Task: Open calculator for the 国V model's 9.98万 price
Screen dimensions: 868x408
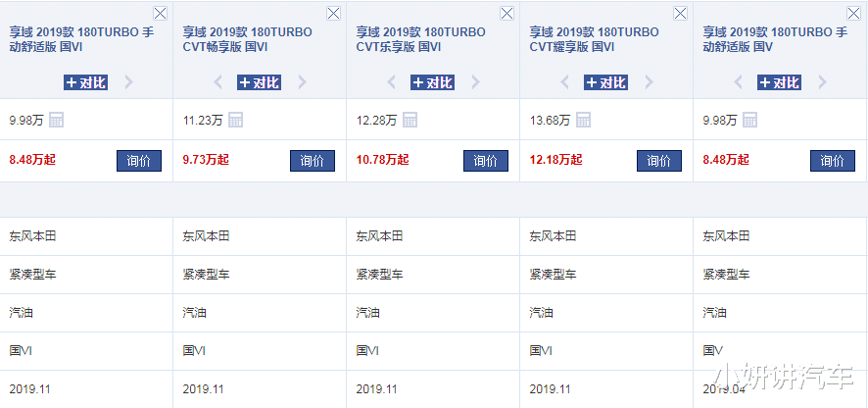Action: pos(748,121)
